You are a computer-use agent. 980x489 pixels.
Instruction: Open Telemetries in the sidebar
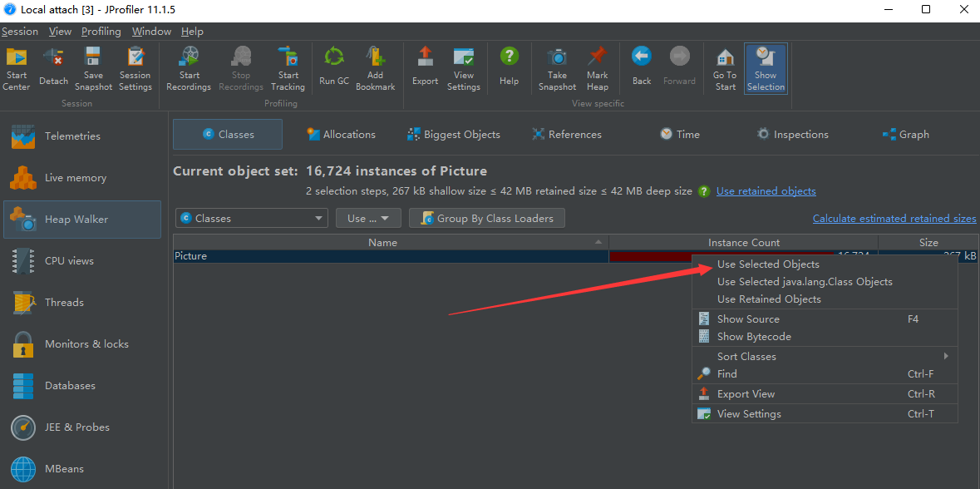[x=82, y=136]
